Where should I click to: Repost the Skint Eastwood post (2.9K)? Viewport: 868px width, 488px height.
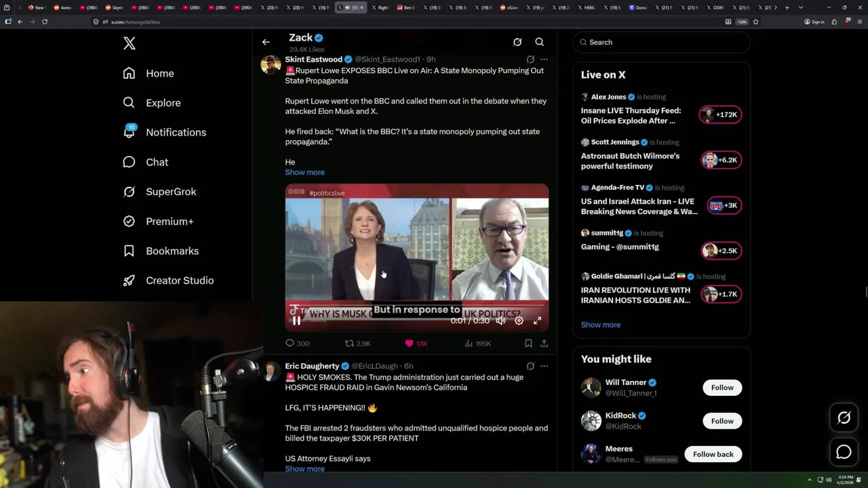(x=357, y=344)
